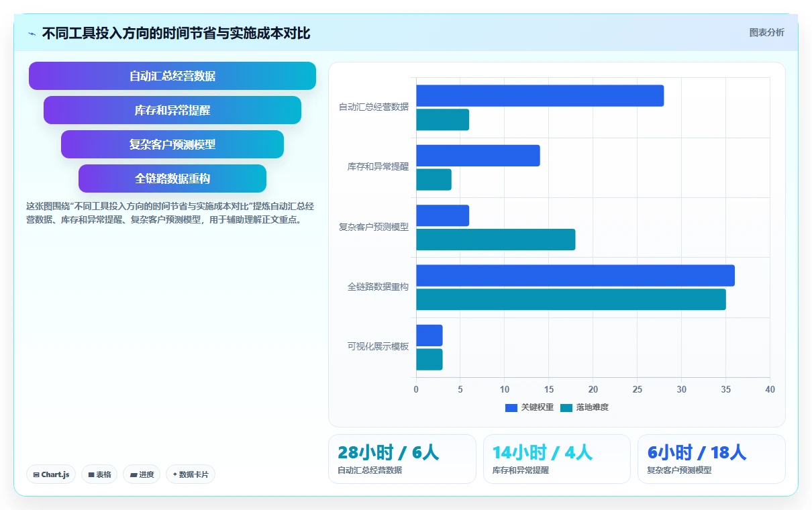Select the 全链路数据重构 funnel bar

[x=172, y=178]
